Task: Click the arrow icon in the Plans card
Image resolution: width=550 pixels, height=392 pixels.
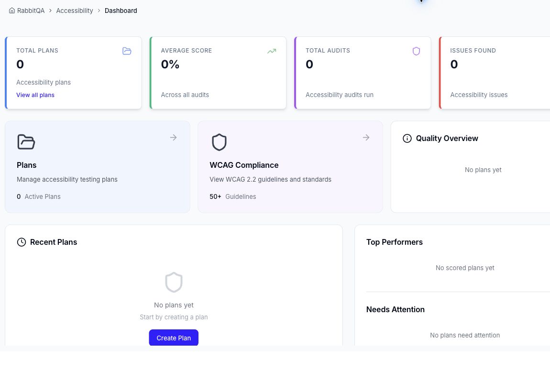Action: (173, 138)
